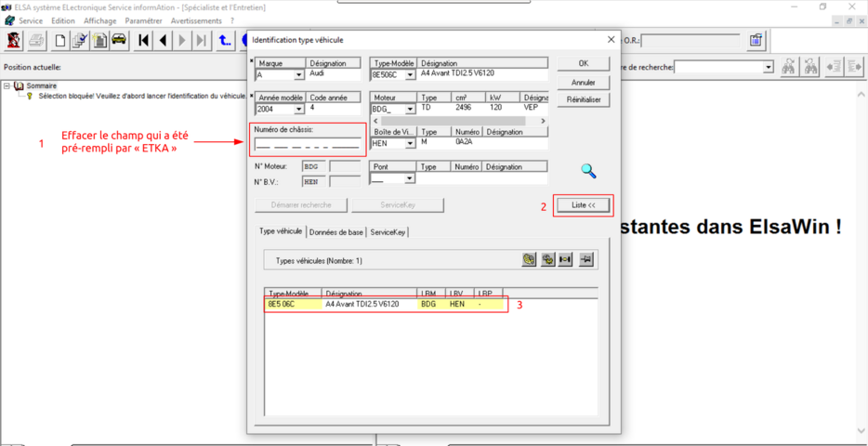Click the first binoculars search icon

[790, 66]
